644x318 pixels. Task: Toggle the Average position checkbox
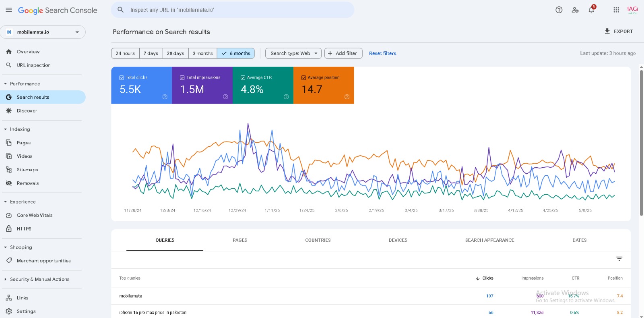304,78
